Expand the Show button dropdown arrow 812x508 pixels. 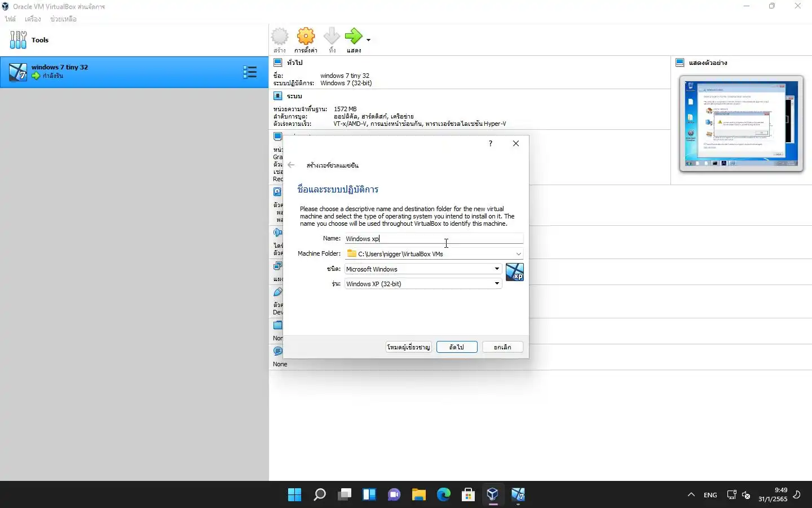(368, 40)
